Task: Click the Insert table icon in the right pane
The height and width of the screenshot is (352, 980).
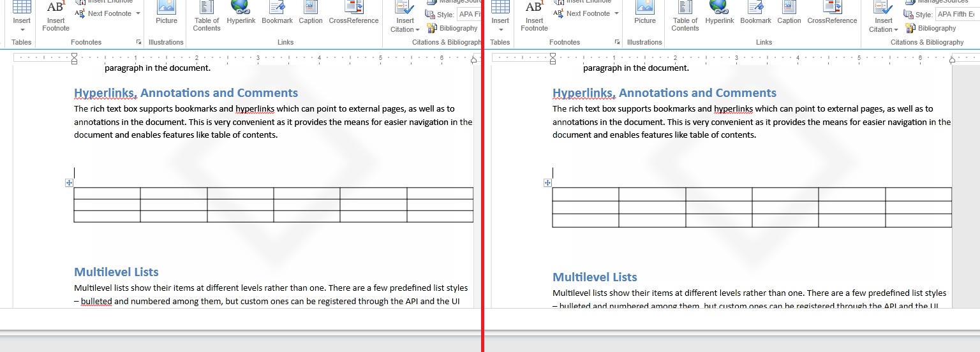Action: 500,6
